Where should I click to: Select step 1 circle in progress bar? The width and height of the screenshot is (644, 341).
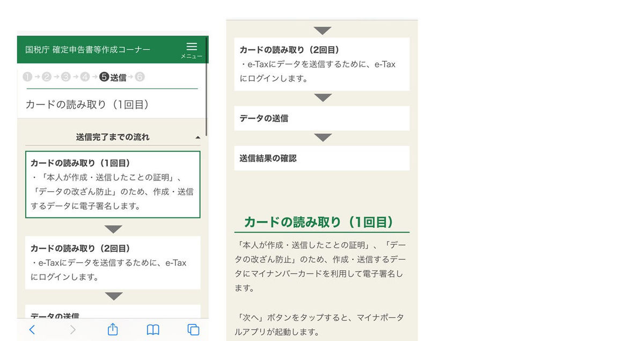[x=27, y=77]
